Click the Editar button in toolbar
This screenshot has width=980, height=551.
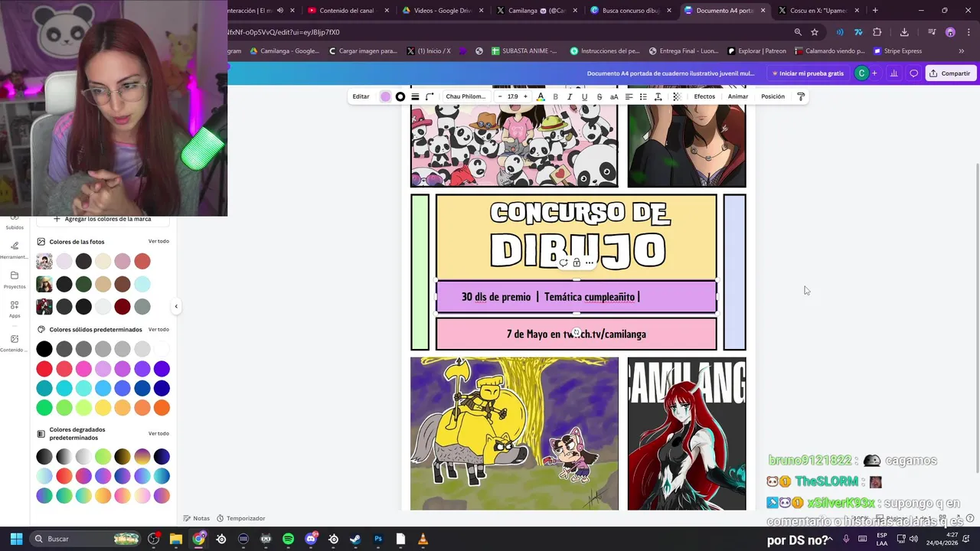tap(361, 96)
